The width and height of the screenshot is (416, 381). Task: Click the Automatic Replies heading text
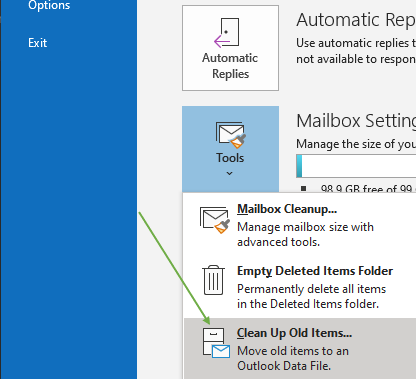[356, 20]
